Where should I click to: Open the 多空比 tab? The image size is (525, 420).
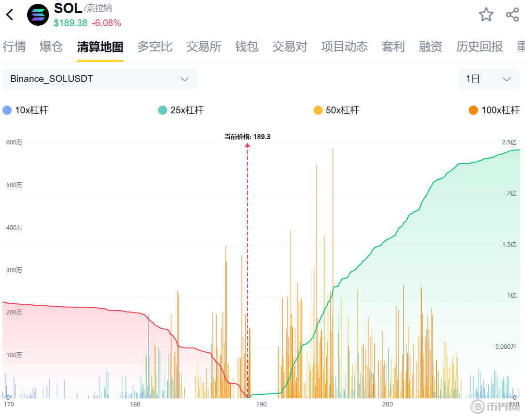(x=155, y=47)
